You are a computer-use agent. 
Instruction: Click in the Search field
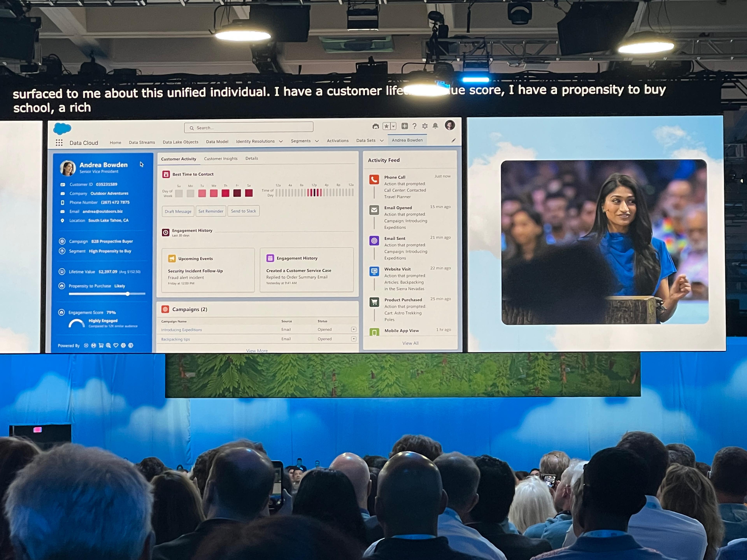pyautogui.click(x=249, y=127)
